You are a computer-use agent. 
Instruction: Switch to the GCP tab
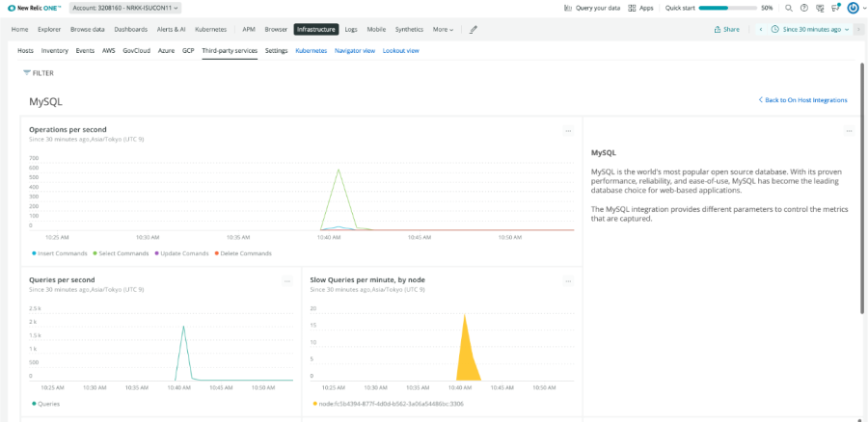[x=188, y=50]
